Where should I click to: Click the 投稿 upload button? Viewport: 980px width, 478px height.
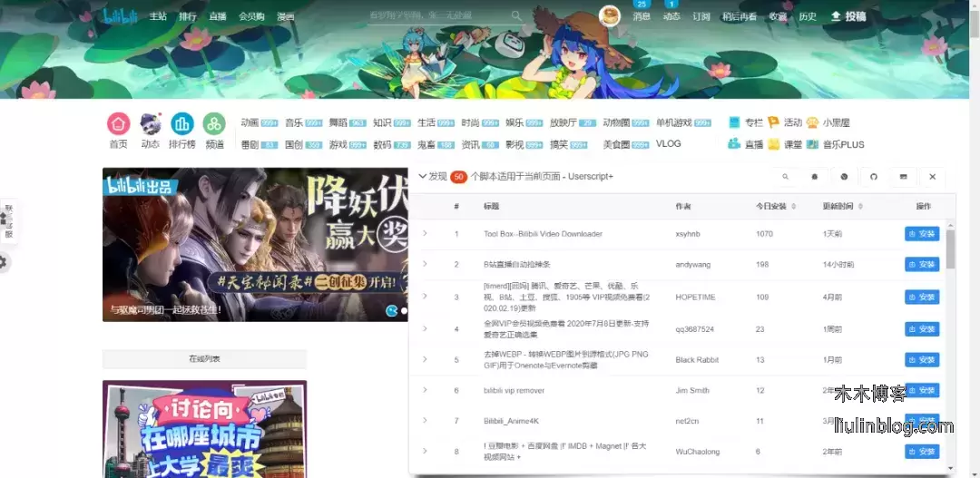click(x=848, y=16)
